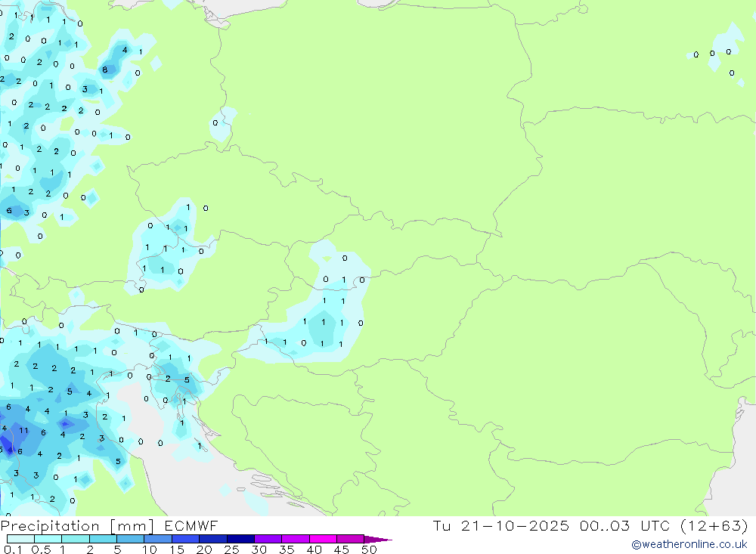Click the 2–5 mm legend color box
Image resolution: width=756 pixels, height=554 pixels.
pyautogui.click(x=103, y=539)
